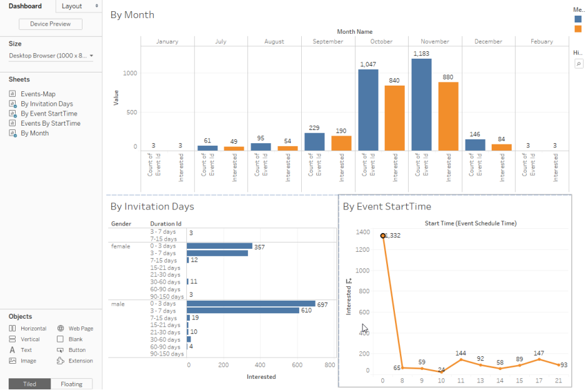Click the highlighter search icon
This screenshot has width=588, height=390.
coord(579,64)
